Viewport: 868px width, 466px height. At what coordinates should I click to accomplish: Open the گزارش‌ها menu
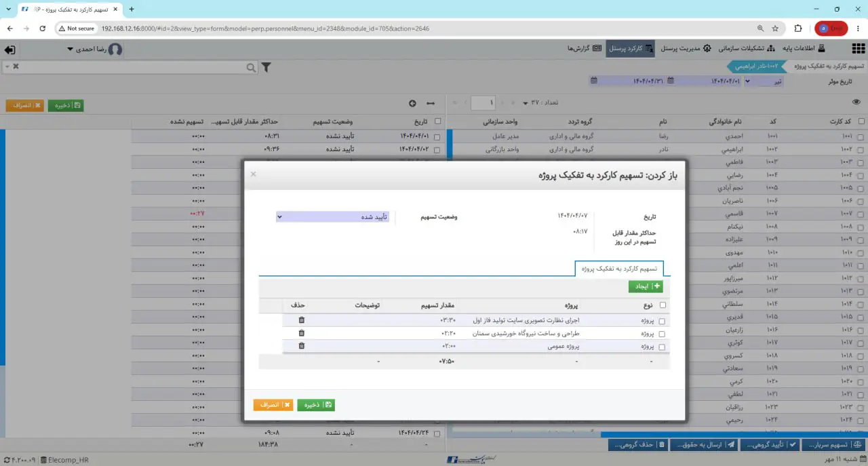585,49
